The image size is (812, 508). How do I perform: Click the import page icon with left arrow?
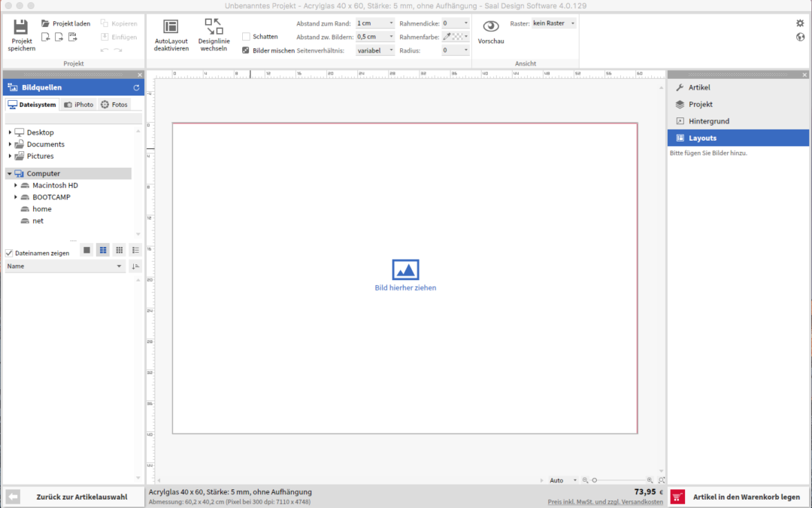tap(46, 37)
